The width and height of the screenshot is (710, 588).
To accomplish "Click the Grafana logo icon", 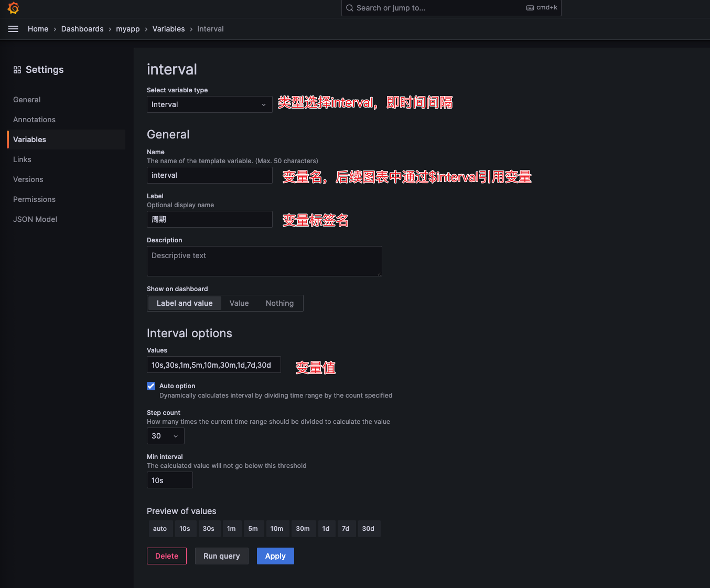I will (x=14, y=8).
